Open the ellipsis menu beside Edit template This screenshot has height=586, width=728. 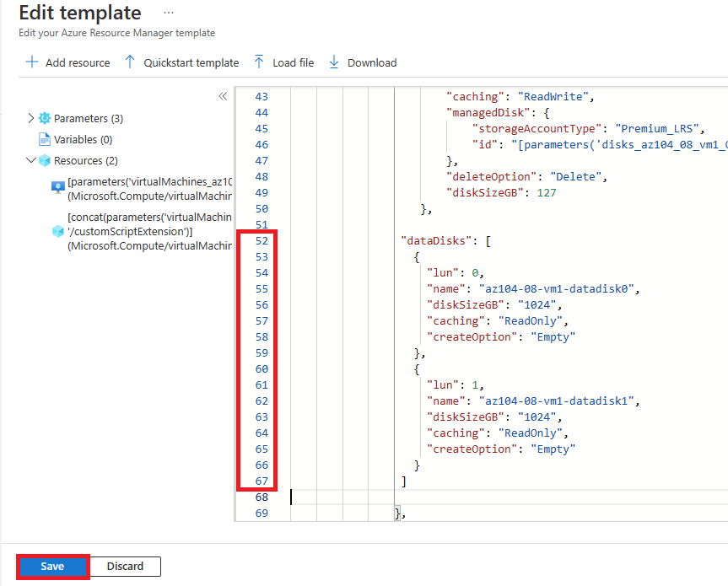[169, 13]
